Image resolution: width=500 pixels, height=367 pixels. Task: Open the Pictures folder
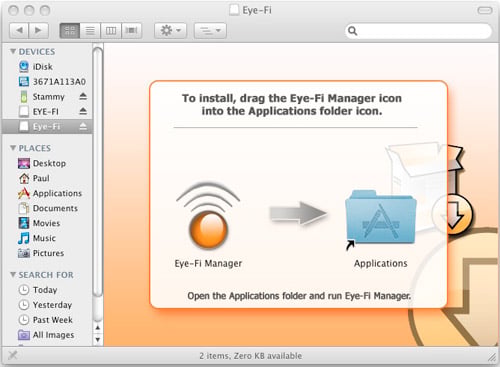point(47,253)
